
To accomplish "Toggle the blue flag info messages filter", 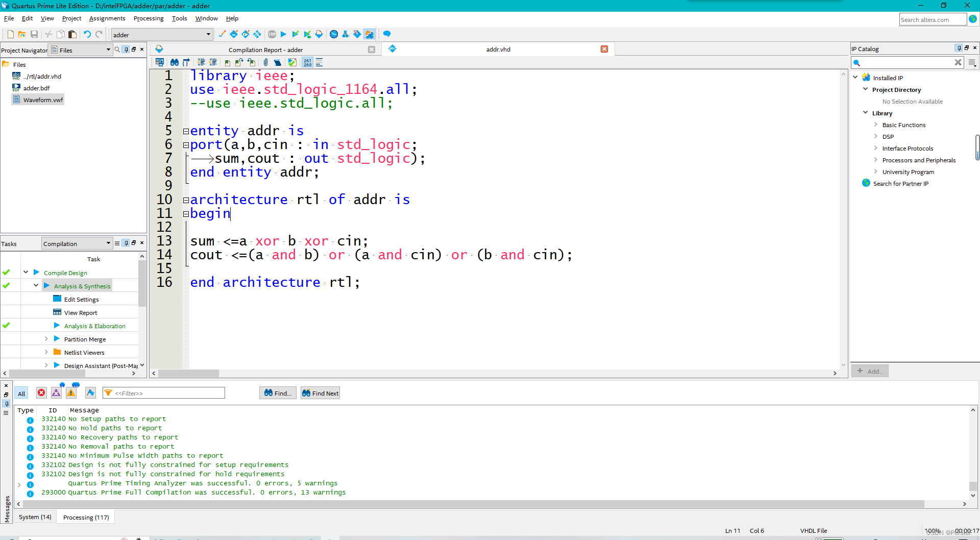I will pos(90,392).
